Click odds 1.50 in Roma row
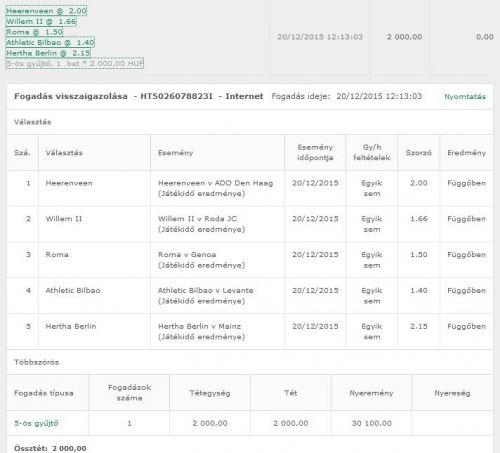500x453 pixels. (x=419, y=255)
